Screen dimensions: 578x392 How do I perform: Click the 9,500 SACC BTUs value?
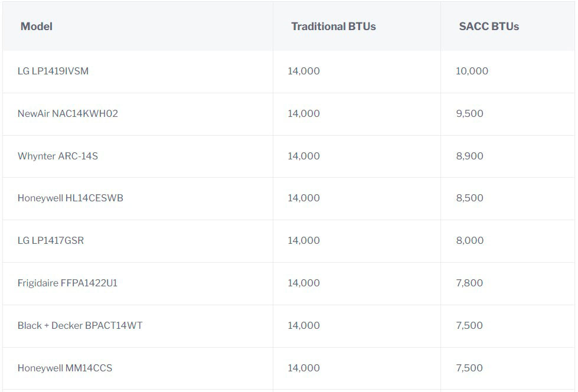469,113
